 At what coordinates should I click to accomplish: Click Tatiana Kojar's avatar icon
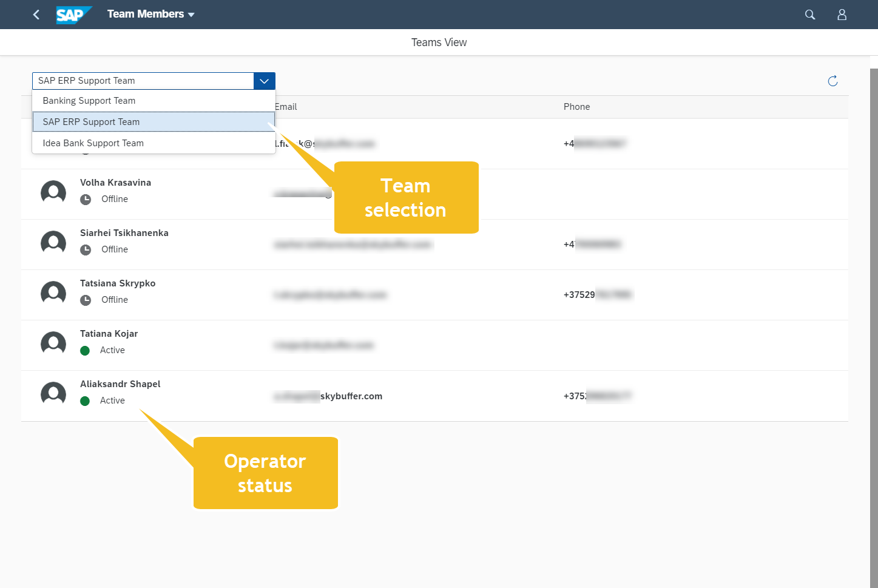pyautogui.click(x=53, y=344)
